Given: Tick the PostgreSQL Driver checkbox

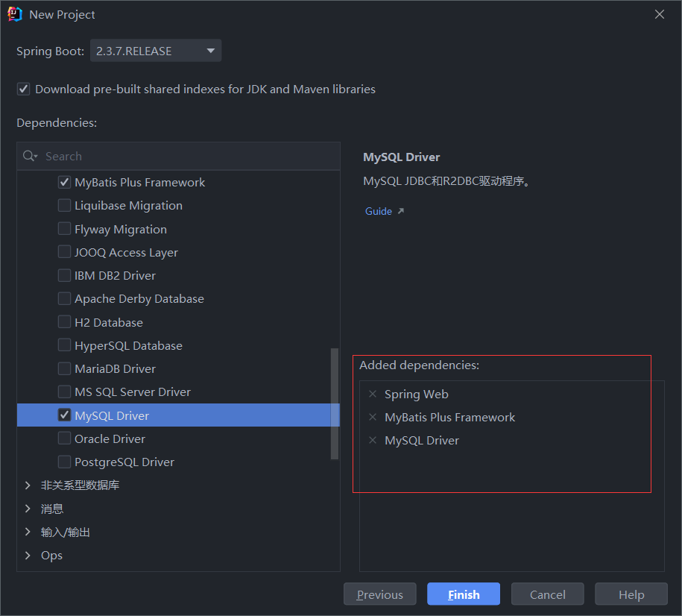Looking at the screenshot, I should pos(64,462).
